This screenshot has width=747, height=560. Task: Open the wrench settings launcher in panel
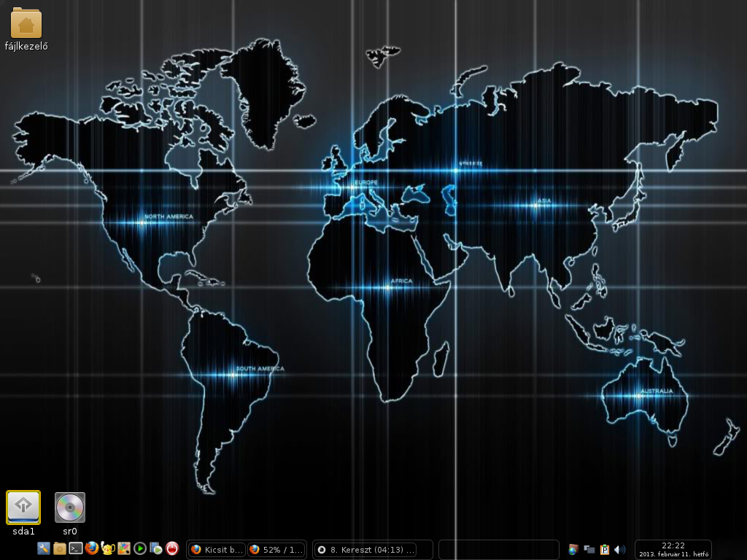pos(44,548)
